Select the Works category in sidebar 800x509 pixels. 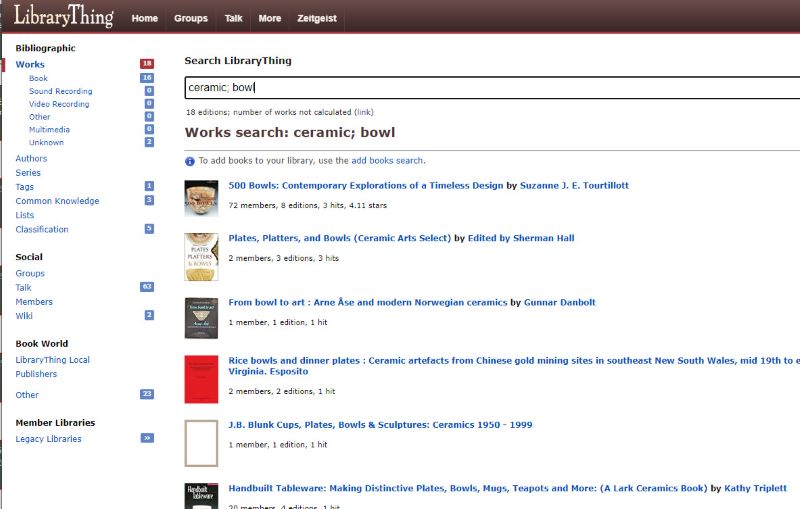[30, 65]
